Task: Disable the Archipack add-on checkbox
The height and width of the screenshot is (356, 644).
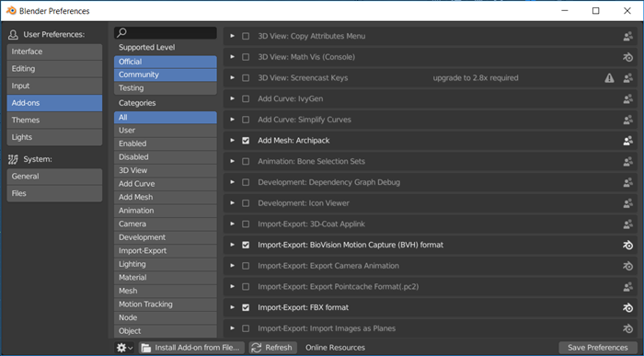Action: tap(246, 141)
